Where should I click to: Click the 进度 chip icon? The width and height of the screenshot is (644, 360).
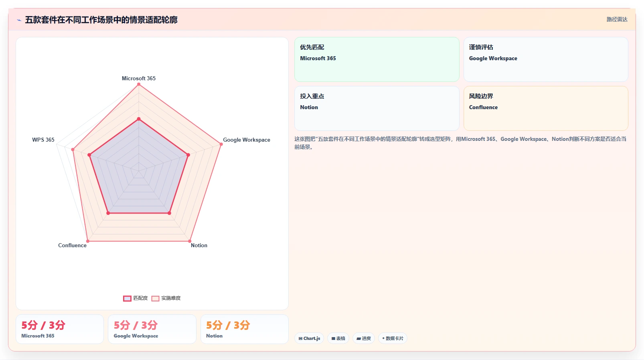pyautogui.click(x=358, y=339)
